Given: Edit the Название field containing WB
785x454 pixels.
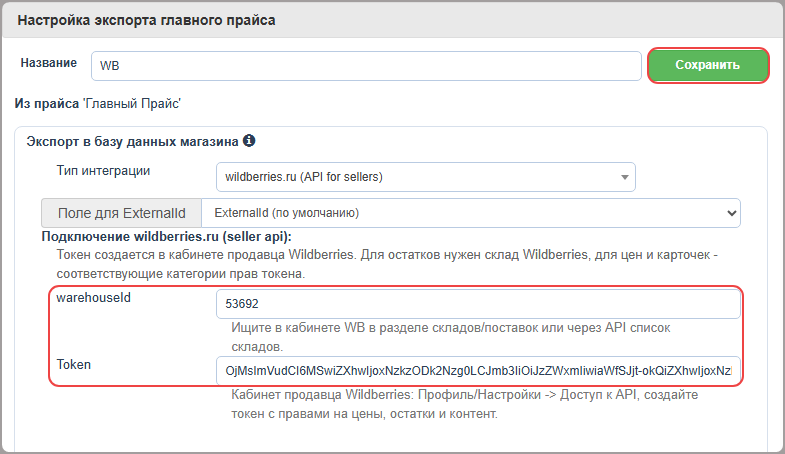Looking at the screenshot, I should point(366,66).
